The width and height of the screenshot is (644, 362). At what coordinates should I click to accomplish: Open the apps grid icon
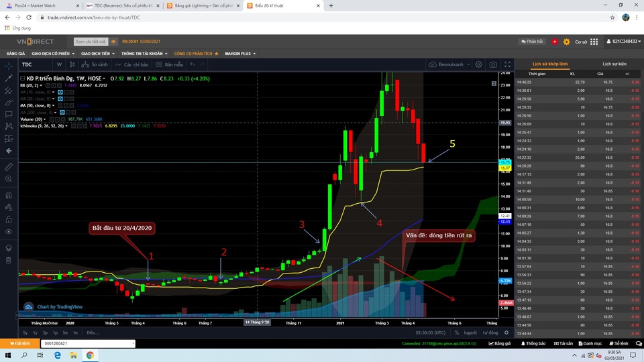pyautogui.click(x=594, y=42)
